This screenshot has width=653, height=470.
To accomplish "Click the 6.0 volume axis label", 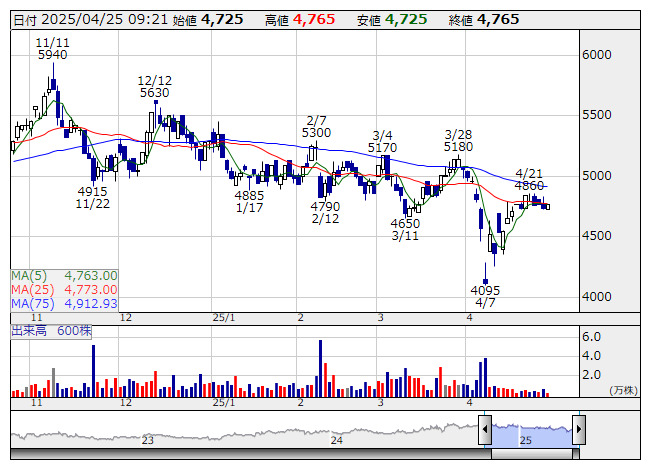I will pos(591,337).
